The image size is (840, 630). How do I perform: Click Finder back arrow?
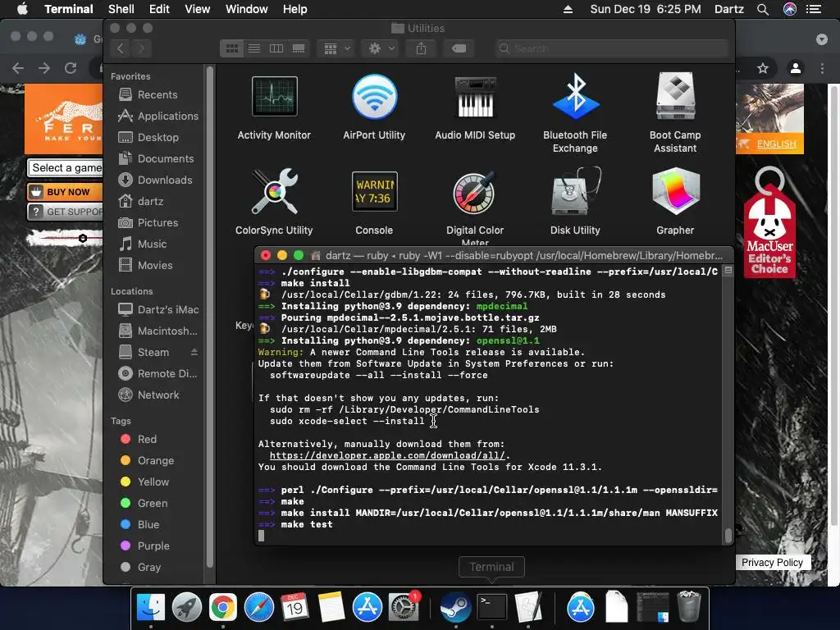[x=121, y=48]
